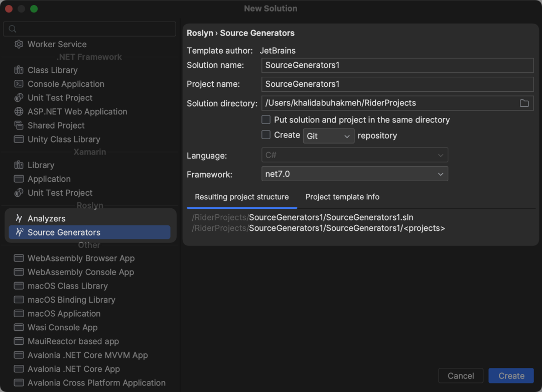Select the macOS Binding Library template

(x=71, y=300)
